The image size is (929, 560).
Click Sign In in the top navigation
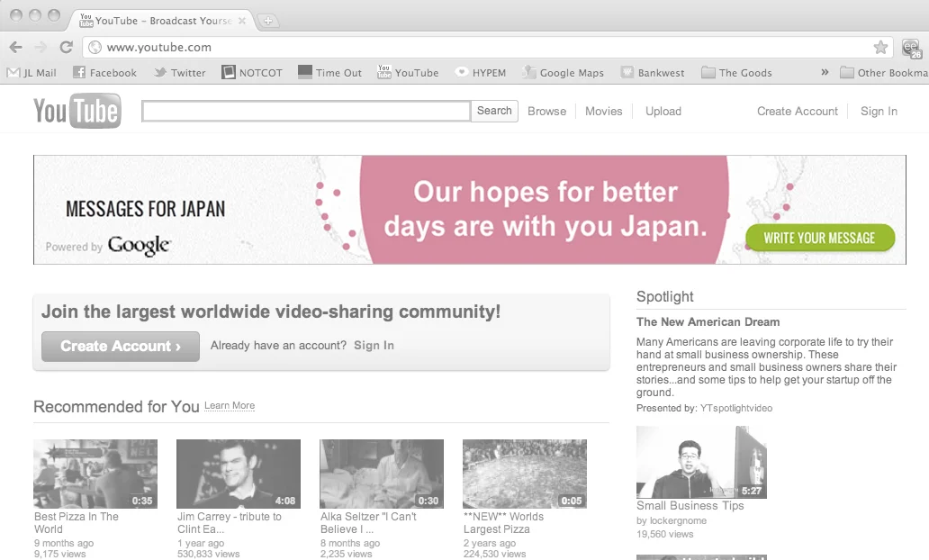coord(879,112)
